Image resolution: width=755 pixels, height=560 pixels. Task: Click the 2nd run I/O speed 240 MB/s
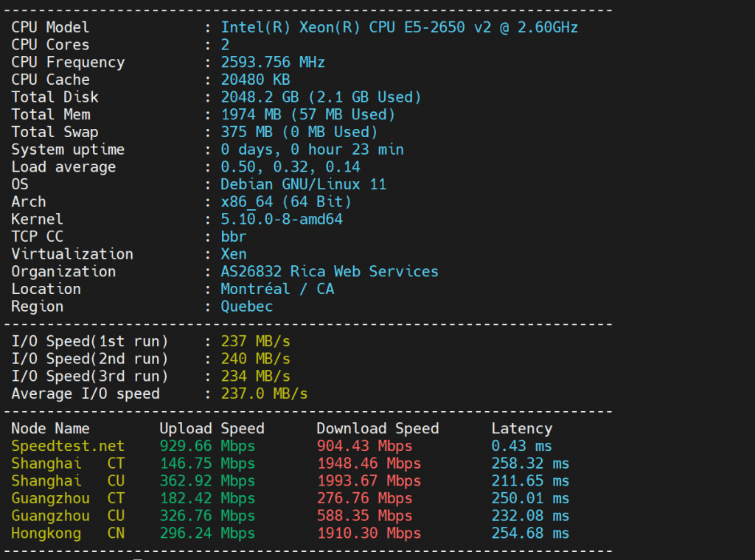click(255, 359)
